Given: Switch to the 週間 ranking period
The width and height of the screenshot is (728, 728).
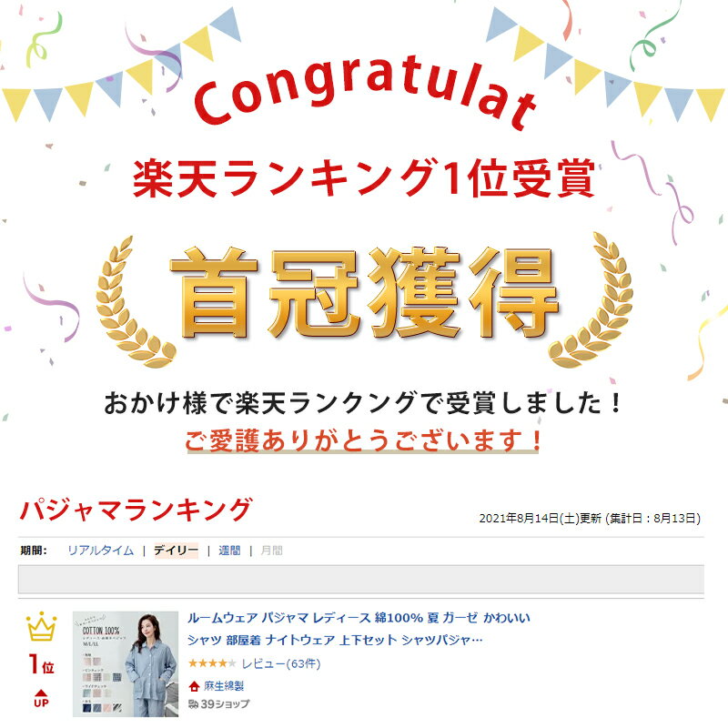Looking at the screenshot, I should click(x=229, y=551).
